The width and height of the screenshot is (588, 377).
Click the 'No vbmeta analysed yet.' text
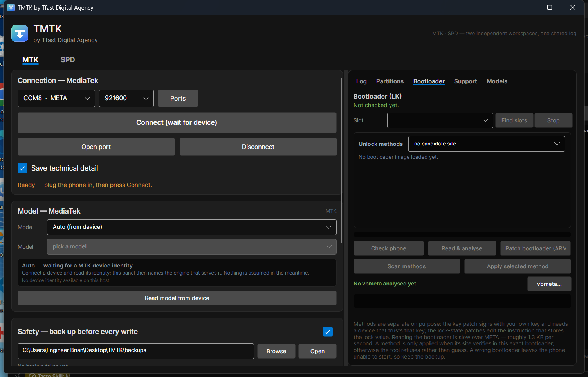coord(386,284)
